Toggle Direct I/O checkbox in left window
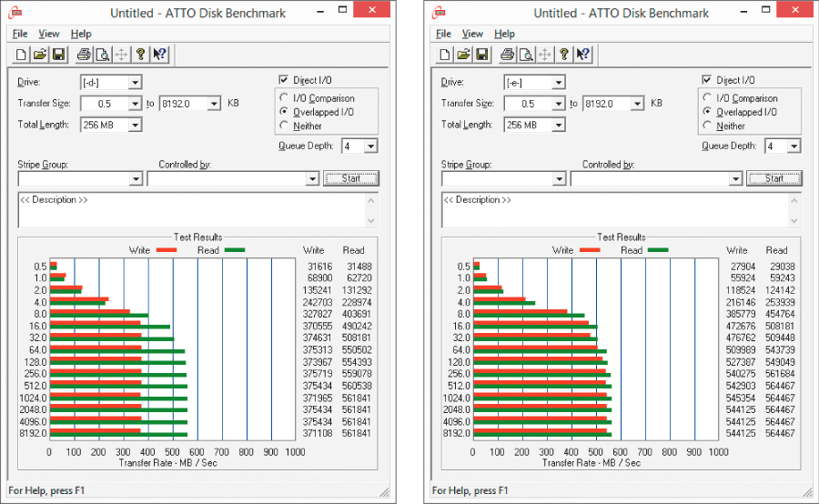Viewport: 819px width, 504px height. click(x=284, y=80)
